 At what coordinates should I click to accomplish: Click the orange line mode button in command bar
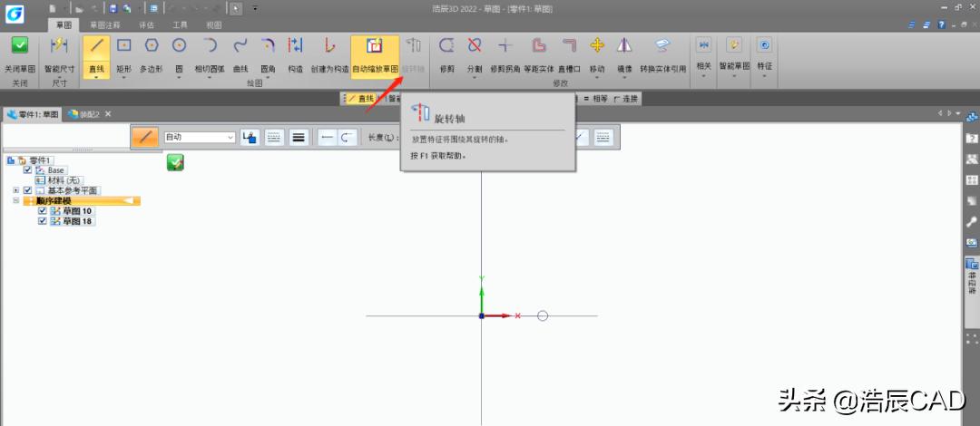click(145, 138)
